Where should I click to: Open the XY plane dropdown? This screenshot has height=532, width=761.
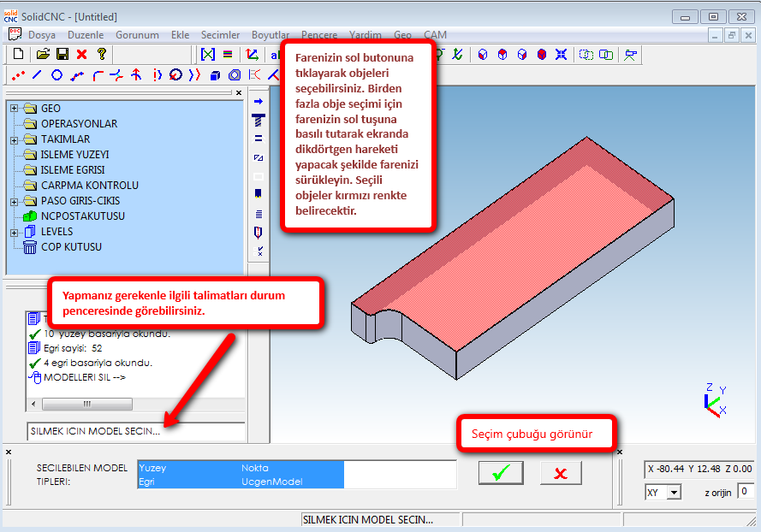[x=674, y=493]
